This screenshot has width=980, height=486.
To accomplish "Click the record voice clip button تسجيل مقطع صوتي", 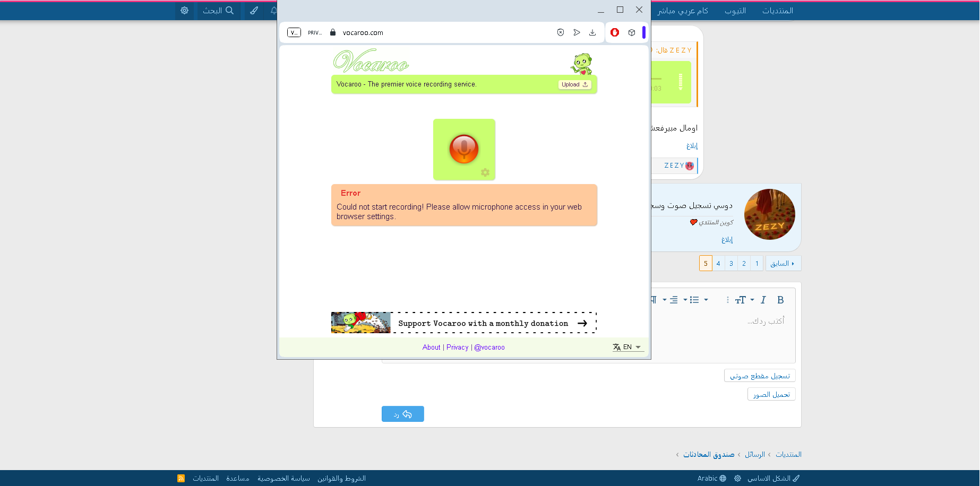I will click(760, 376).
